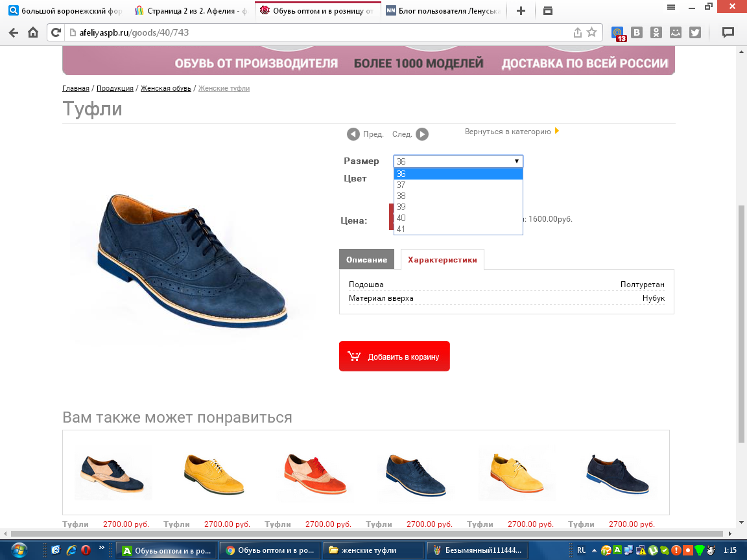Image resolution: width=747 pixels, height=560 pixels.
Task: Open the Характеристики tab
Action: [x=442, y=259]
